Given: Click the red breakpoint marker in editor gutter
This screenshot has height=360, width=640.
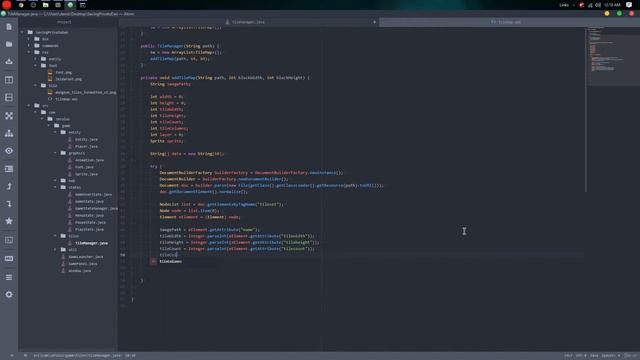Looking at the screenshot, I should [153, 261].
